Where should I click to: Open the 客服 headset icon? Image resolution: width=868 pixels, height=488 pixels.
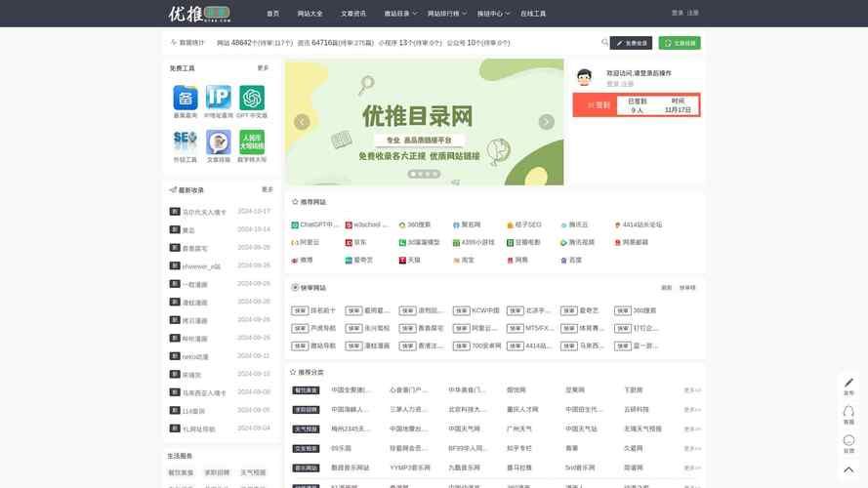pos(847,413)
